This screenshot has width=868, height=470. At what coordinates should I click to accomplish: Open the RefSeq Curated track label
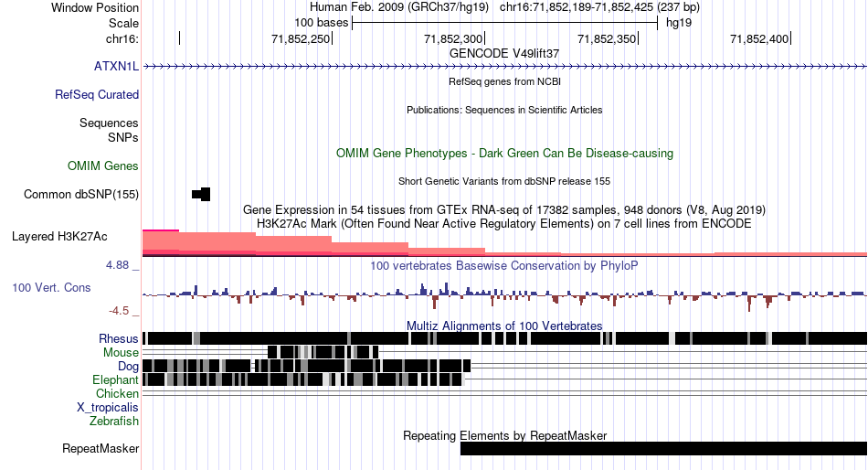point(96,95)
